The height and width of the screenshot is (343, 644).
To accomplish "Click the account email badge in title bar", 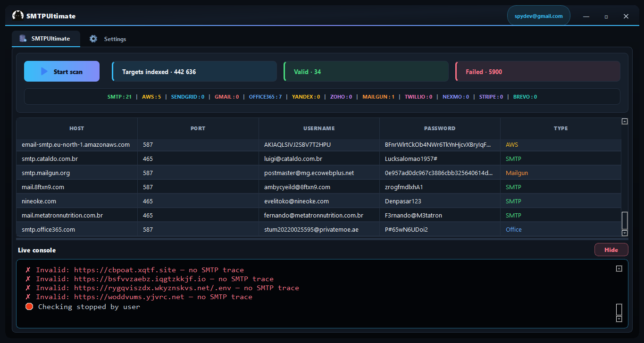I will 539,16.
